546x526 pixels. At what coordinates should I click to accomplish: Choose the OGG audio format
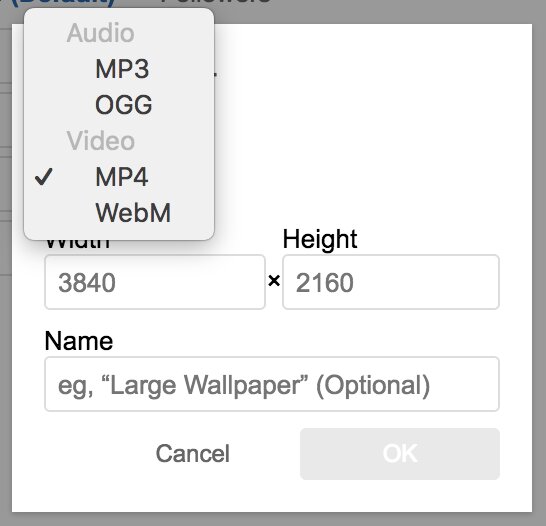point(119,105)
